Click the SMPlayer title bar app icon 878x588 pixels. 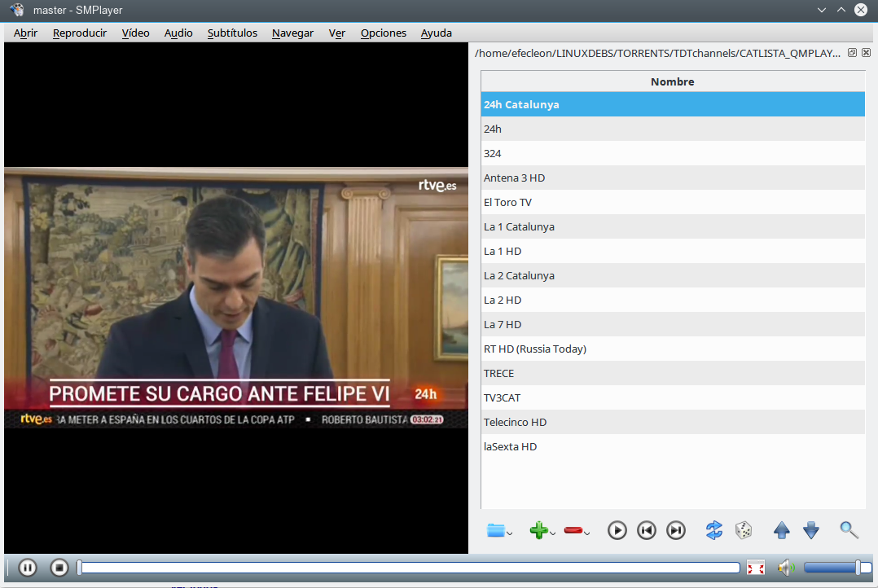[x=17, y=10]
